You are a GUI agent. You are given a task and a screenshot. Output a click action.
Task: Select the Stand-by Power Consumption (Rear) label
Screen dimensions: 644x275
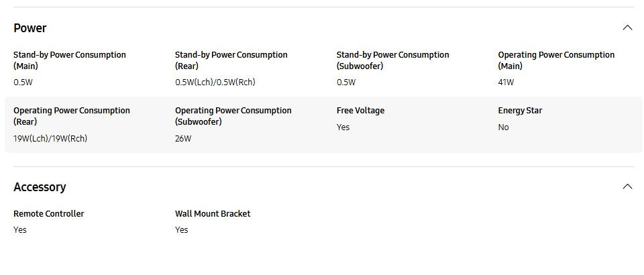click(231, 60)
